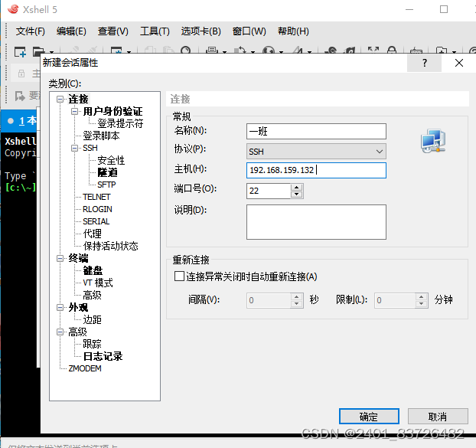Screen dimensions: 476x448
Task: Select VT 模式 in category tree
Action: click(x=98, y=283)
